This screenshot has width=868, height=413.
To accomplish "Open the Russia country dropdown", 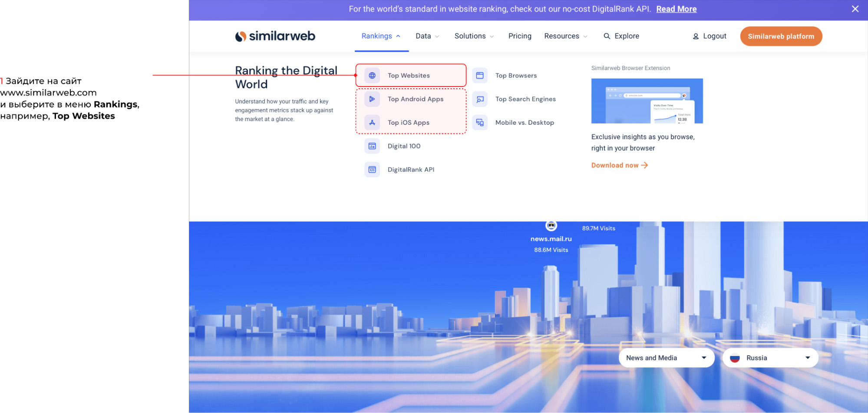I will (770, 358).
